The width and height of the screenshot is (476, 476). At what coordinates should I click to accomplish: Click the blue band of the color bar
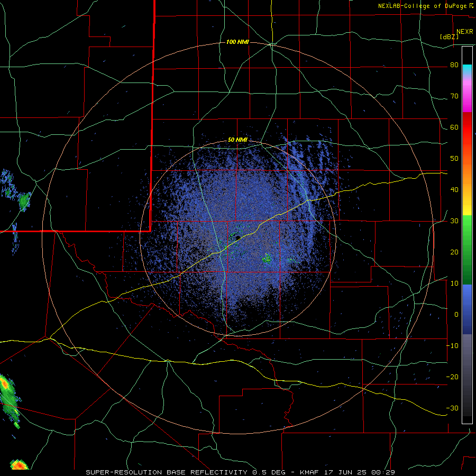pos(467,309)
